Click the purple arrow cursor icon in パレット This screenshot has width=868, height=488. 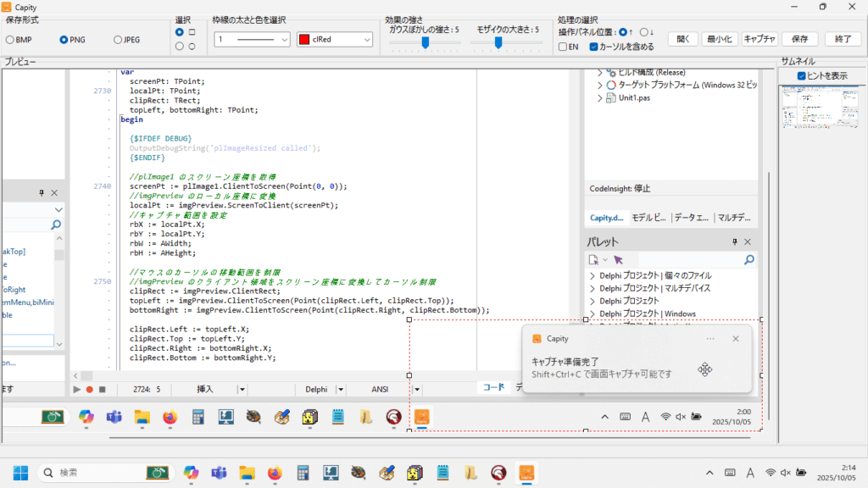tap(618, 260)
